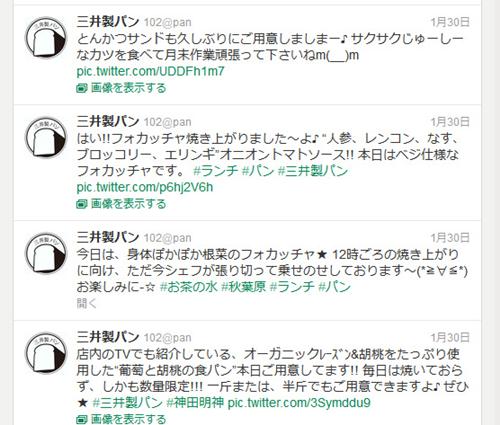The image size is (500, 425).
Task: Open the #お茶の水 hashtag
Action: point(189,287)
